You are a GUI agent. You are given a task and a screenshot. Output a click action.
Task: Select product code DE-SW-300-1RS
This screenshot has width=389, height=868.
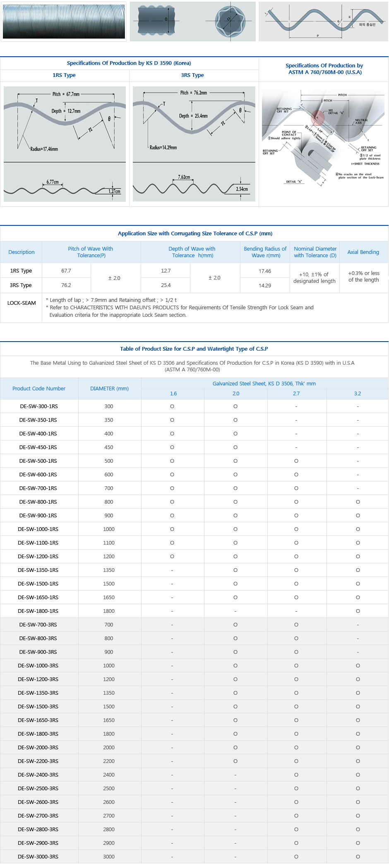[39, 407]
